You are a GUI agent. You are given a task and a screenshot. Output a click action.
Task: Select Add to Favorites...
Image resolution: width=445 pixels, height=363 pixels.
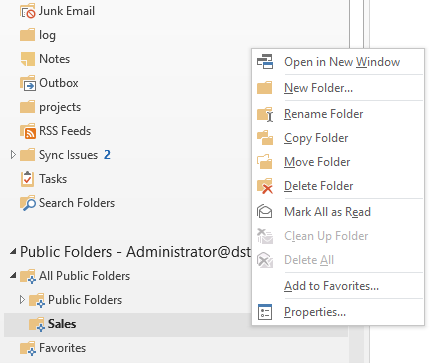tap(338, 286)
